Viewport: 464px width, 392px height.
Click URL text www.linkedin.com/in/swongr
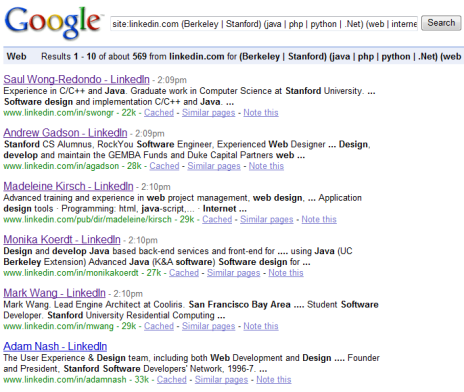[x=59, y=113]
